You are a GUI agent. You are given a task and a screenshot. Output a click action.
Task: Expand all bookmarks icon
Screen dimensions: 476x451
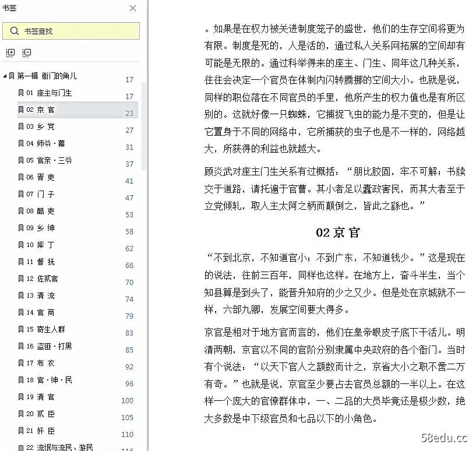click(10, 53)
